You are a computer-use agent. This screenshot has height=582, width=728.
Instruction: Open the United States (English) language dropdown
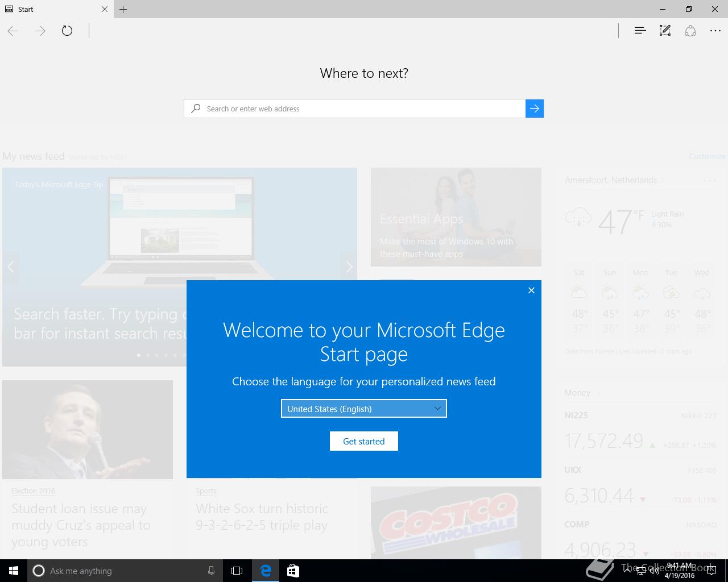[364, 409]
